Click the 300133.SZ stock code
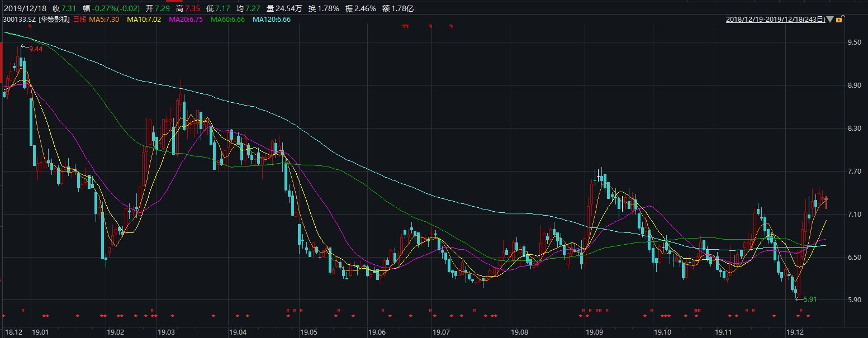The height and width of the screenshot is (338, 868). pyautogui.click(x=20, y=20)
